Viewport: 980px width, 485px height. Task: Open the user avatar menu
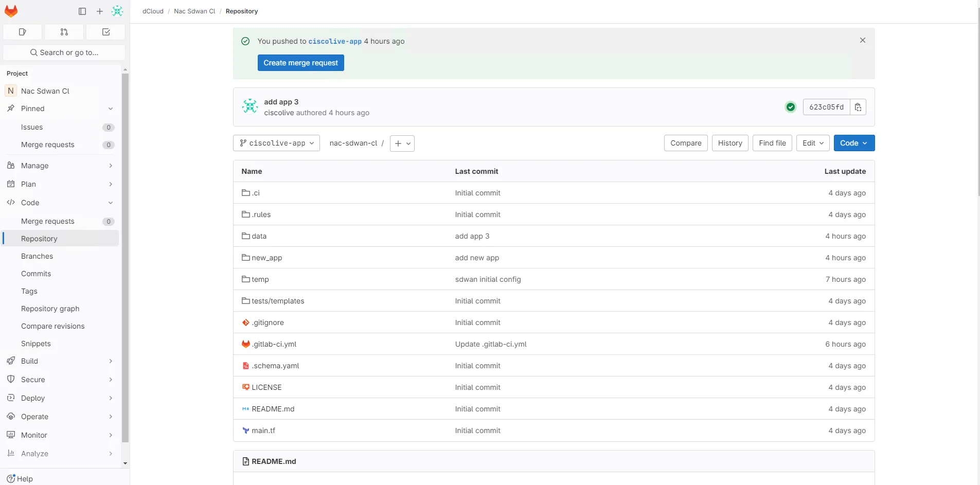[x=117, y=11]
